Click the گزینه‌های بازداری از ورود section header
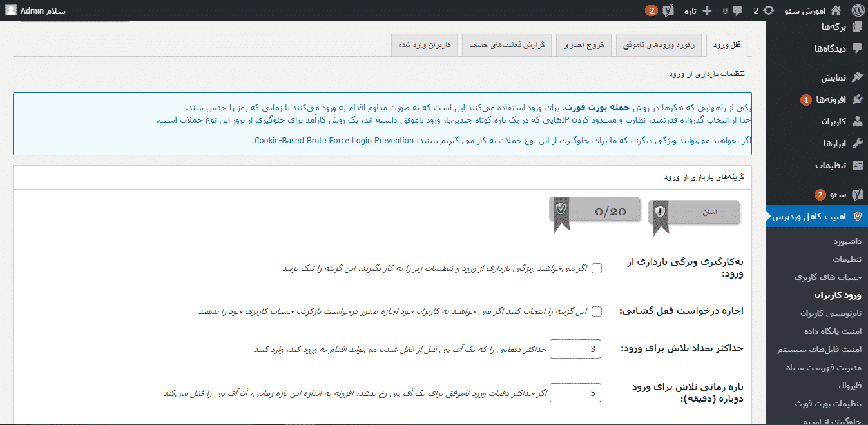The image size is (868, 425). click(x=704, y=177)
